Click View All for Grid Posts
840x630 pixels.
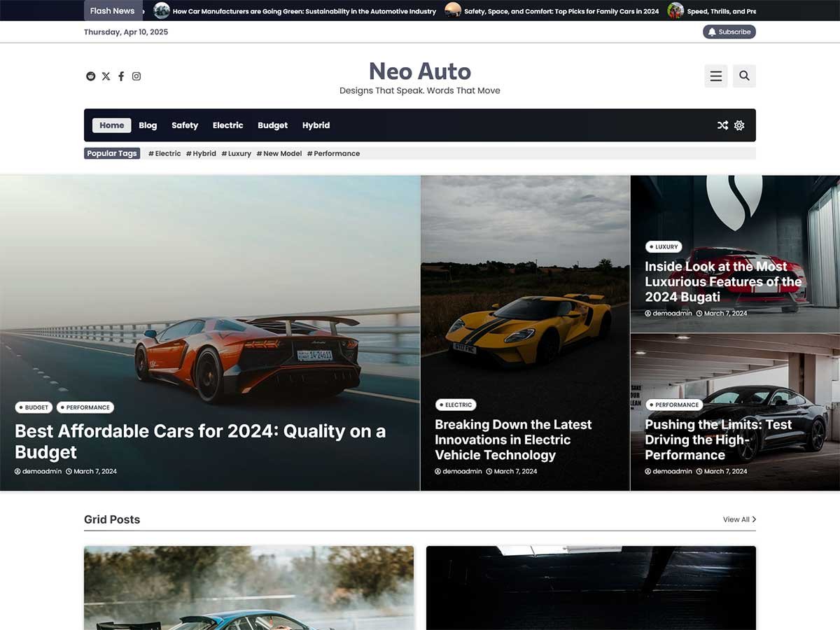(x=739, y=519)
